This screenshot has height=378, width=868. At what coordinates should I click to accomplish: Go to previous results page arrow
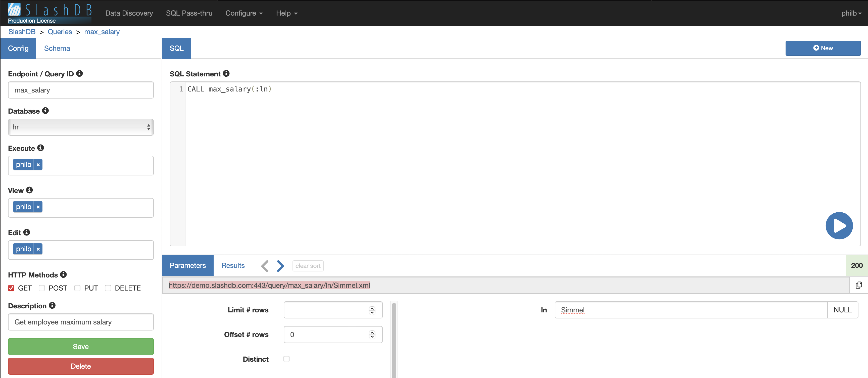point(265,266)
